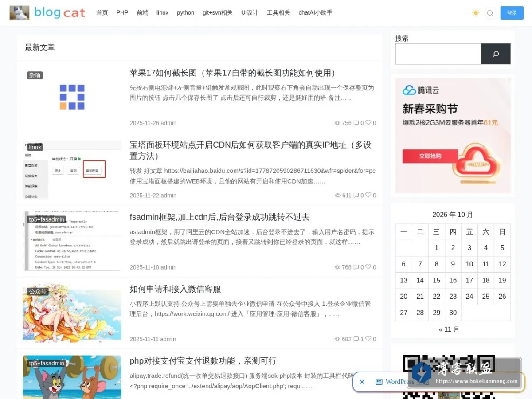532x399 pixels.
Task: Open article 苹果17如何截长图 title
Action: point(235,73)
